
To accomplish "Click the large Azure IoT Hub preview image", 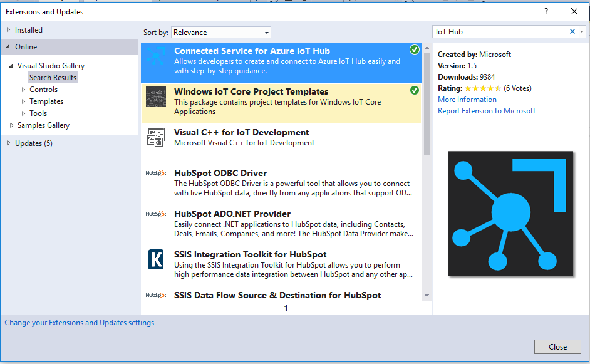I will coord(510,214).
